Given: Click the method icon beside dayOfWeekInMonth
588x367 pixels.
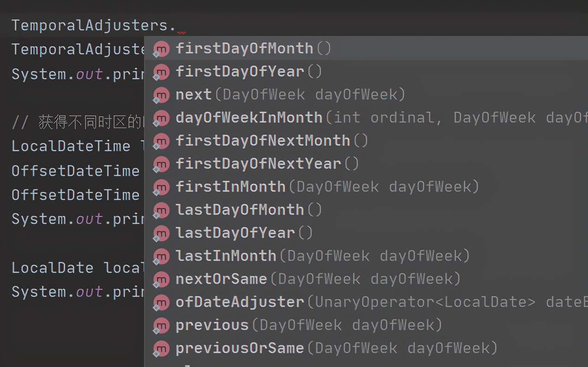Looking at the screenshot, I should point(161,118).
